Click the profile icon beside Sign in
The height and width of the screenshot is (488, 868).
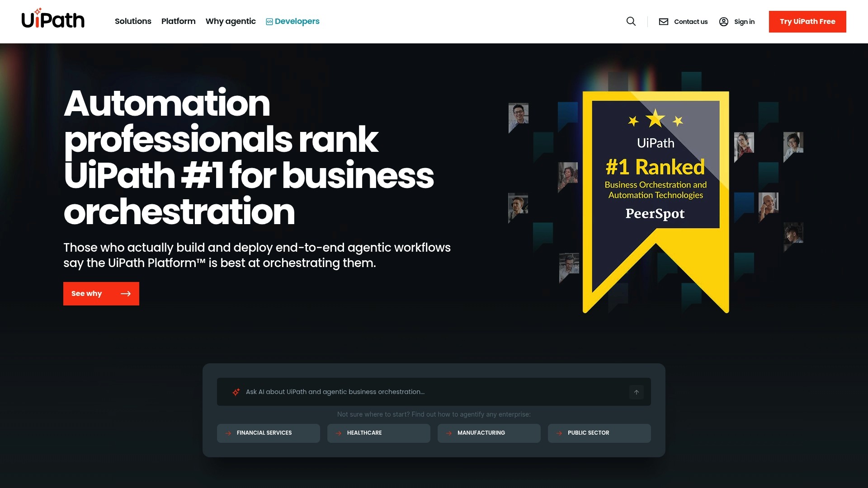724,21
